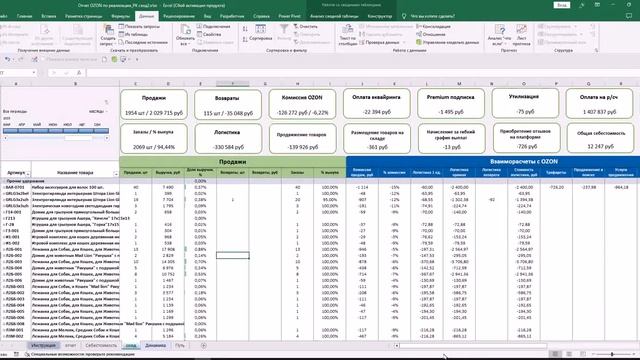Open the Вид ribbon tab
This screenshot has width=640, height=360.
pos(207,16)
